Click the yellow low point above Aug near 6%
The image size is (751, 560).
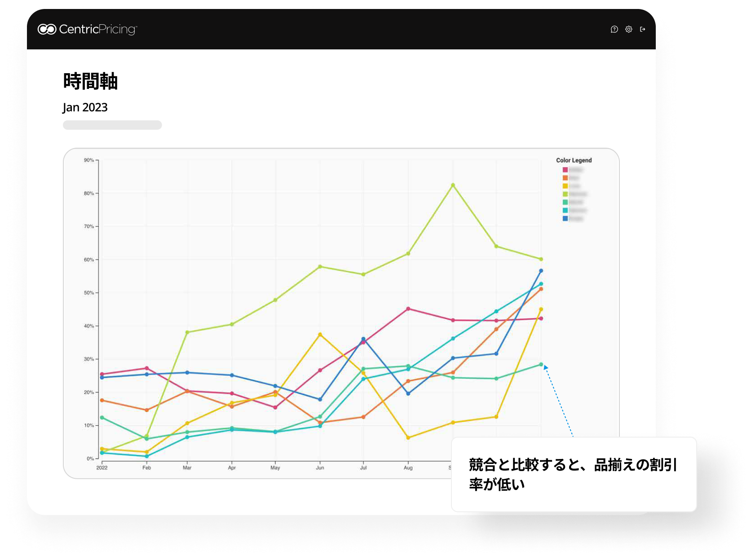click(x=408, y=437)
